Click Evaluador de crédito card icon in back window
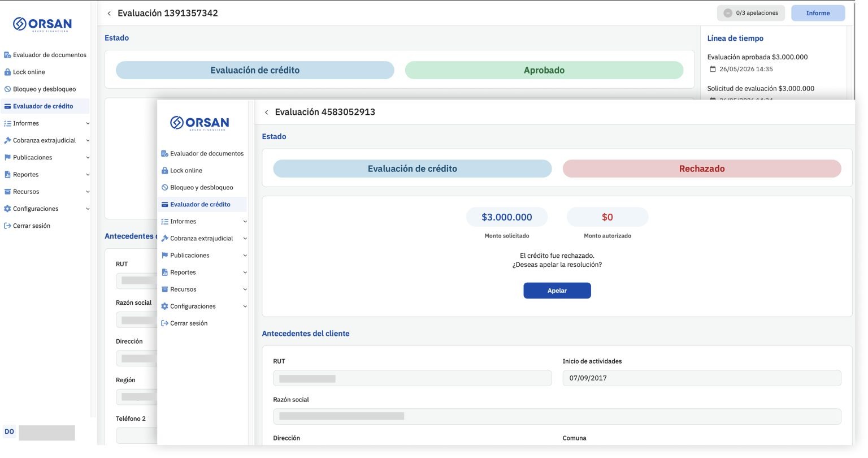The width and height of the screenshot is (868, 458). (x=7, y=106)
